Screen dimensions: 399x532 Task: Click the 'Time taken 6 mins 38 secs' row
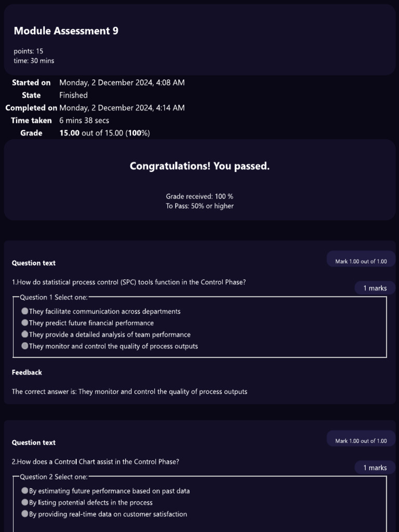[x=60, y=121]
